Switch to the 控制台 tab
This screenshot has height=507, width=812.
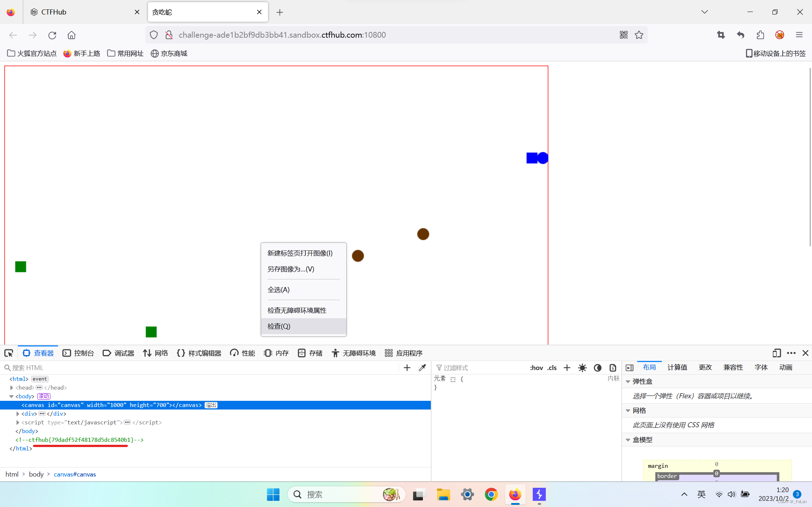click(78, 353)
